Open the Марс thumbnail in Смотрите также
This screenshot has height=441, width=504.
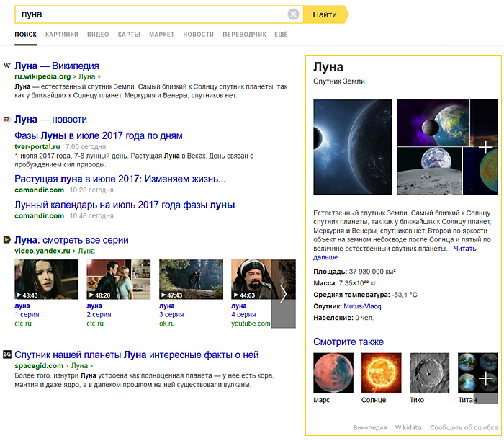pos(333,373)
